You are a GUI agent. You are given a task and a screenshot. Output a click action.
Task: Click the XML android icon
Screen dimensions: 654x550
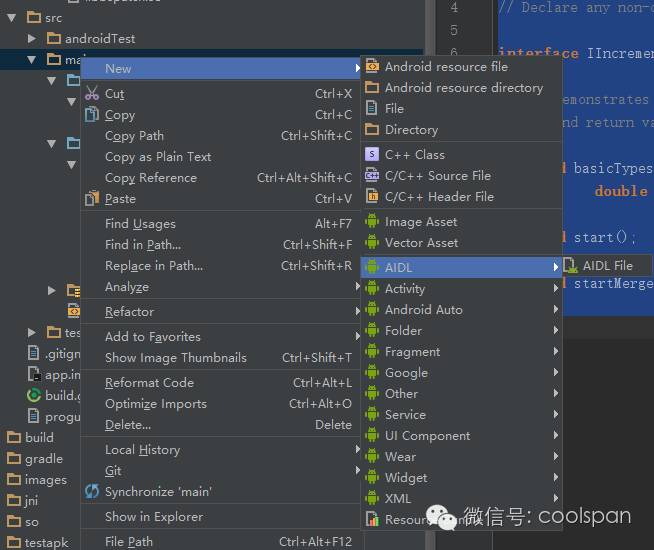click(x=372, y=498)
